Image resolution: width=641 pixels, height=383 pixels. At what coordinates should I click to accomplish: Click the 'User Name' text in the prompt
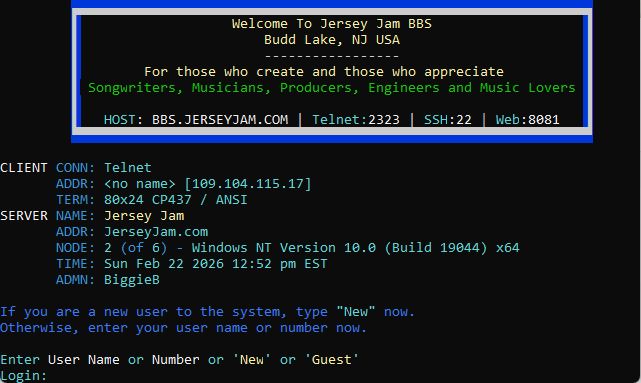click(x=84, y=360)
